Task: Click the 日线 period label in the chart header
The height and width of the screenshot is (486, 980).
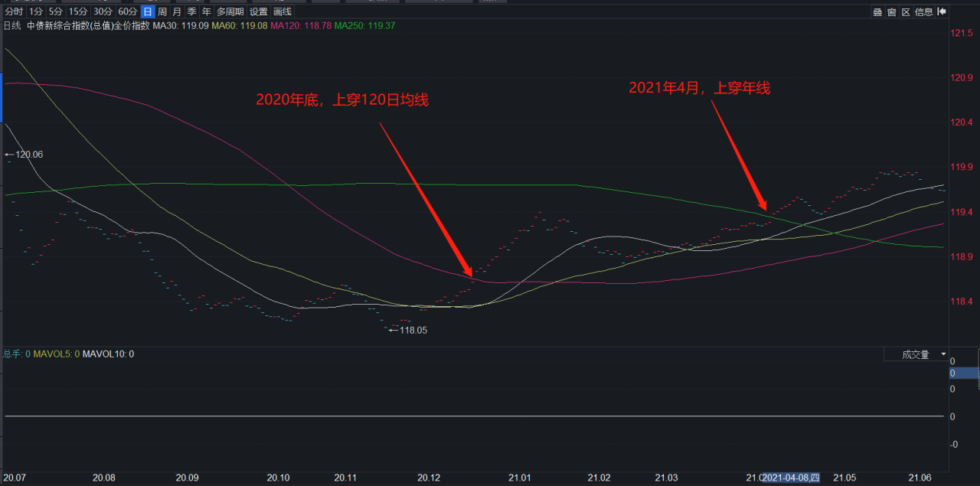Action: click(12, 26)
